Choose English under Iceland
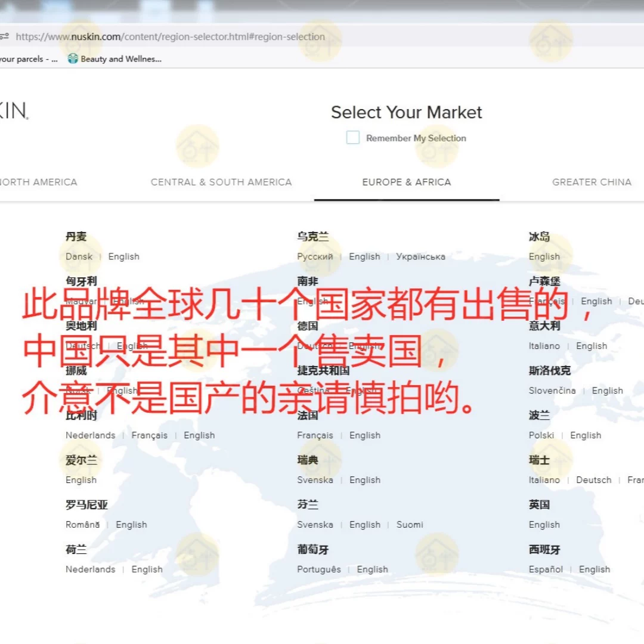Image resolution: width=644 pixels, height=644 pixels. pos(544,256)
